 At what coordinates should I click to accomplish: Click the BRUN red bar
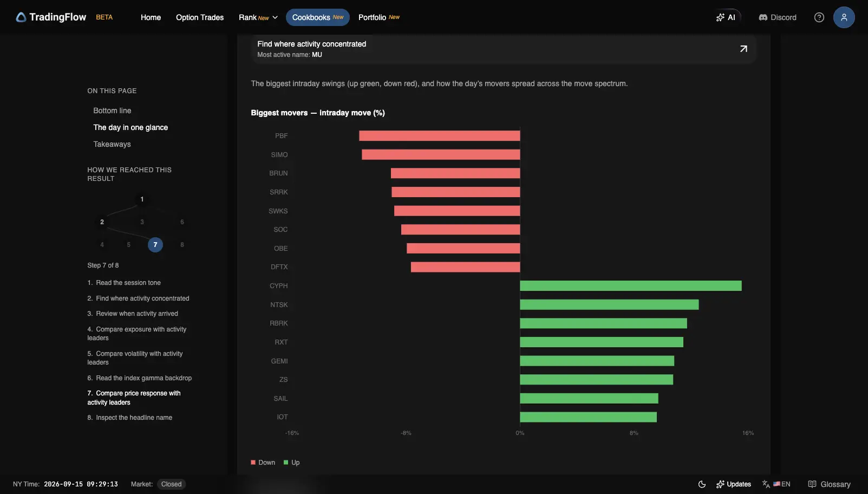455,173
